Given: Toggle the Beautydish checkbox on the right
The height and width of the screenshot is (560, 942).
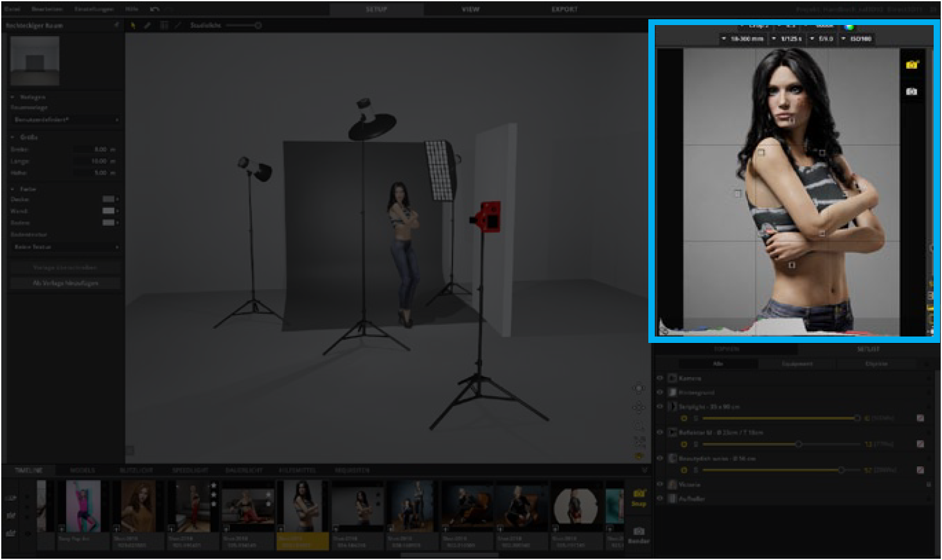Looking at the screenshot, I should coord(920,470).
